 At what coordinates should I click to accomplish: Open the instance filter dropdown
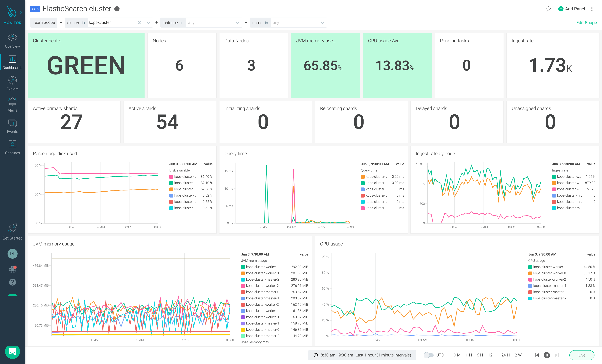[x=237, y=23]
